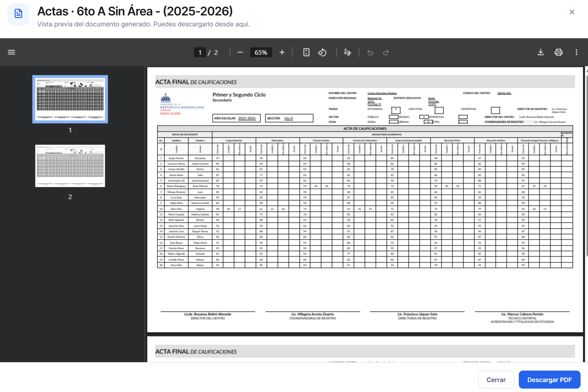The image size is (588, 392).
Task: Click the zoom in plus icon
Action: click(x=282, y=52)
